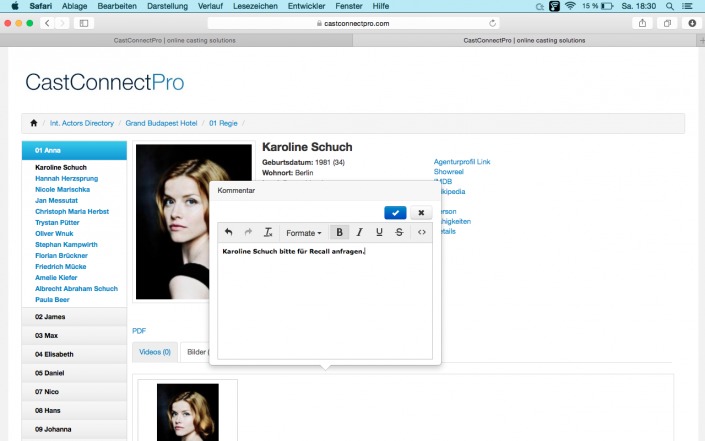Toggle underline formatting in the comment

379,232
